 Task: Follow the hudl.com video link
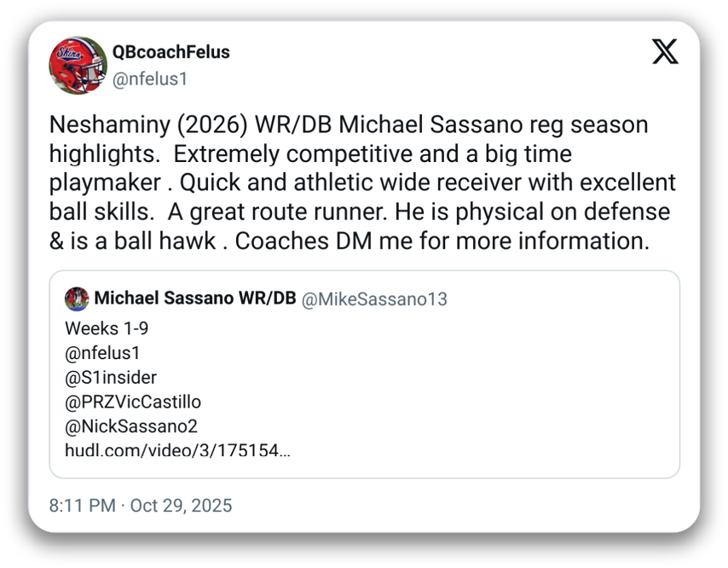177,451
